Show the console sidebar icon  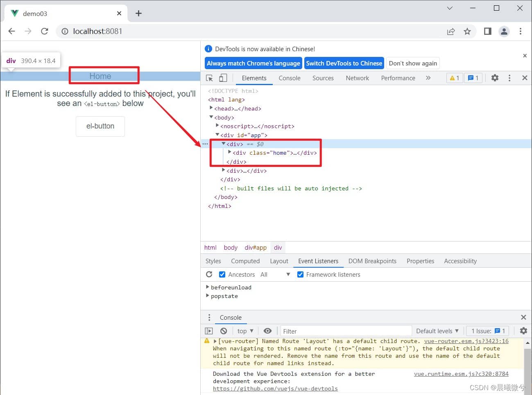(x=209, y=331)
